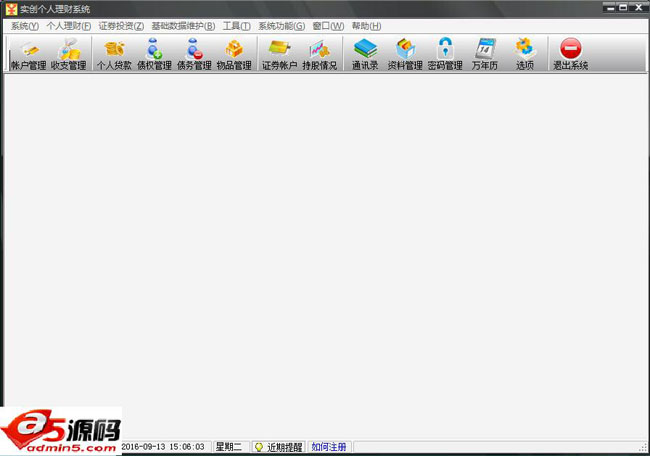This screenshot has width=650, height=456.
Task: Open 密码管理 password manager
Action: pyautogui.click(x=445, y=54)
